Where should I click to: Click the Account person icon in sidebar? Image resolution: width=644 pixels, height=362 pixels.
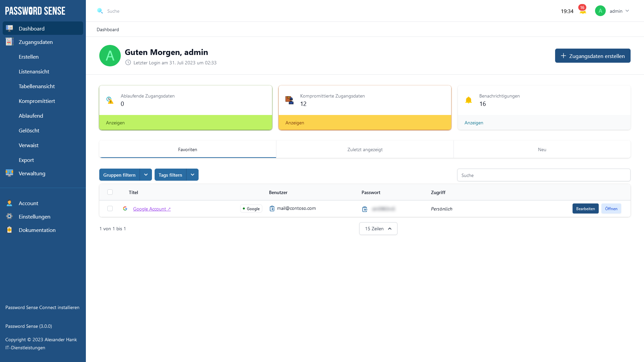9,203
